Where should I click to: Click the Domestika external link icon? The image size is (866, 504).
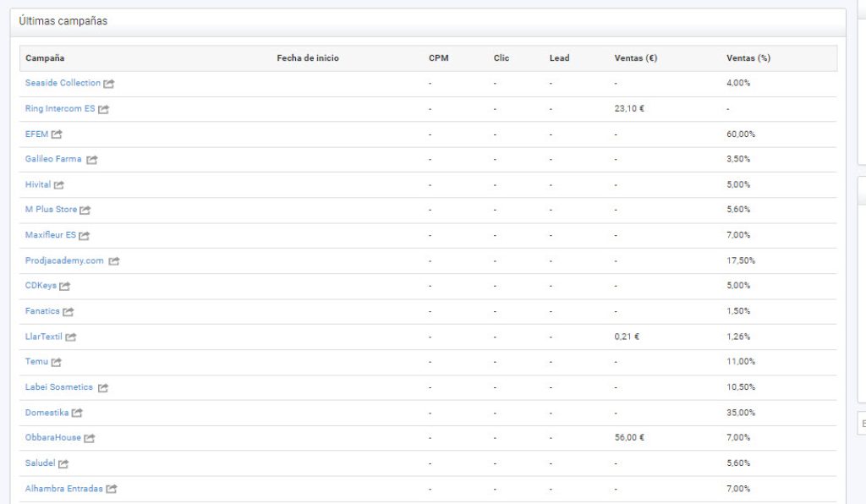point(77,413)
